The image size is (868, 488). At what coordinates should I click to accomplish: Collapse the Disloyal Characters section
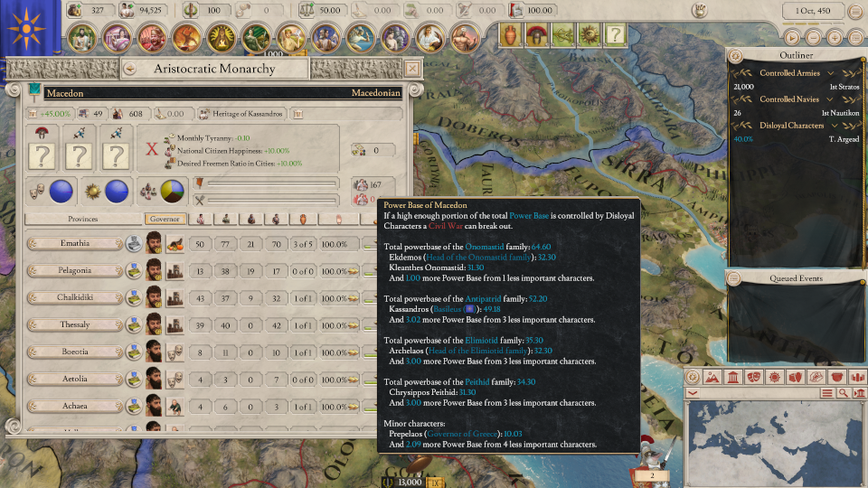click(835, 126)
